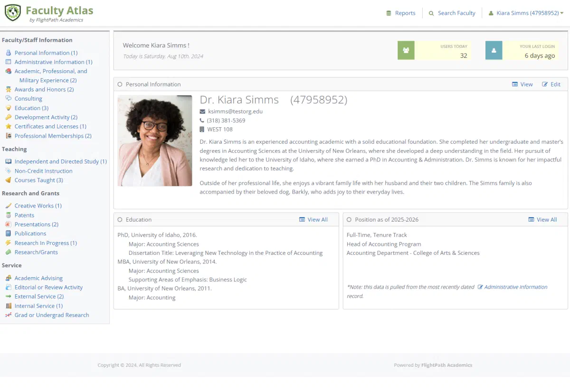570x392 pixels.
Task: Click the External Service arrow icon
Action: coord(8,296)
